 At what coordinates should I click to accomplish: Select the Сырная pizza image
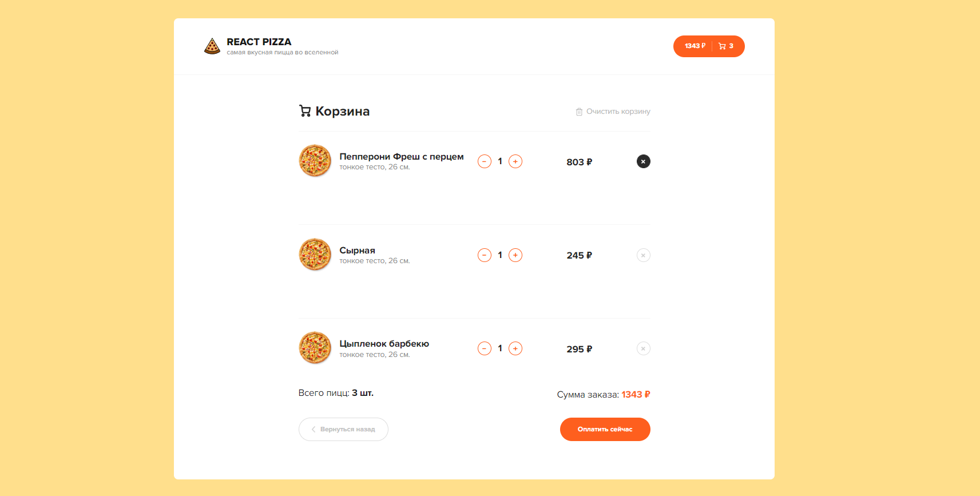(x=315, y=254)
